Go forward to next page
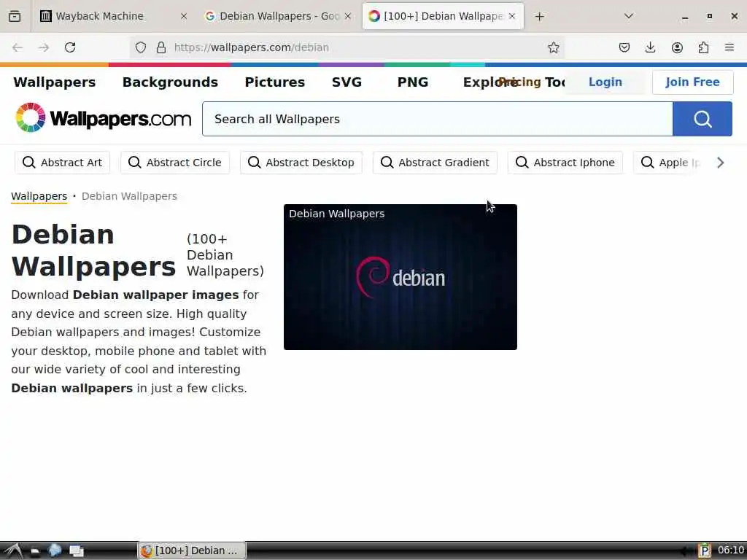This screenshot has width=747, height=560. [44, 47]
